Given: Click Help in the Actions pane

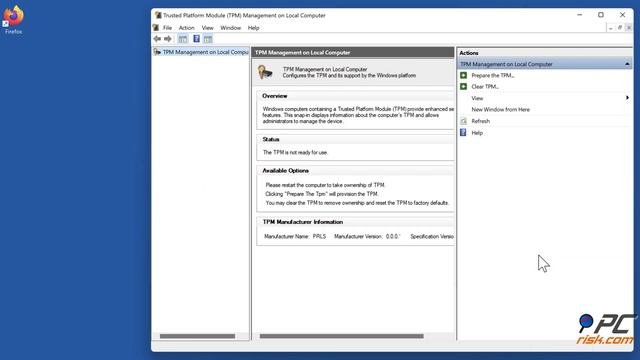Looking at the screenshot, I should (477, 133).
